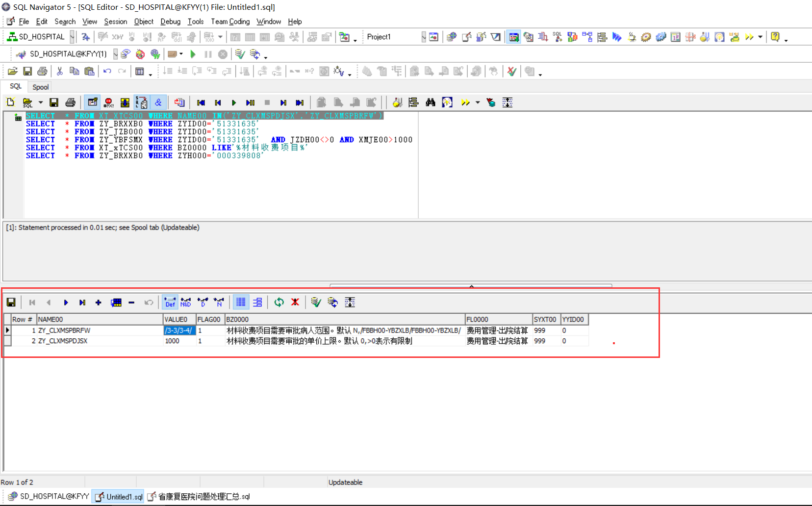Sort by the NAME00 column header
This screenshot has width=812, height=506.
tap(100, 319)
